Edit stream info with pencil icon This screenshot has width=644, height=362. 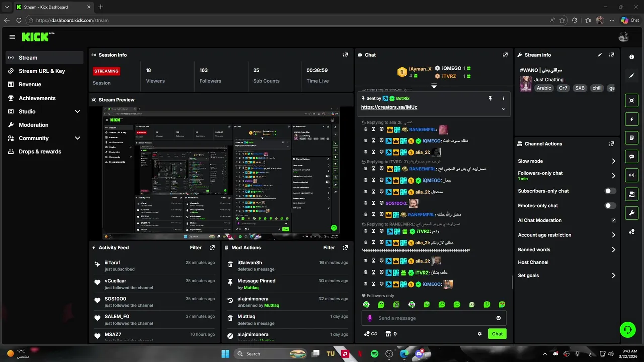coord(599,55)
